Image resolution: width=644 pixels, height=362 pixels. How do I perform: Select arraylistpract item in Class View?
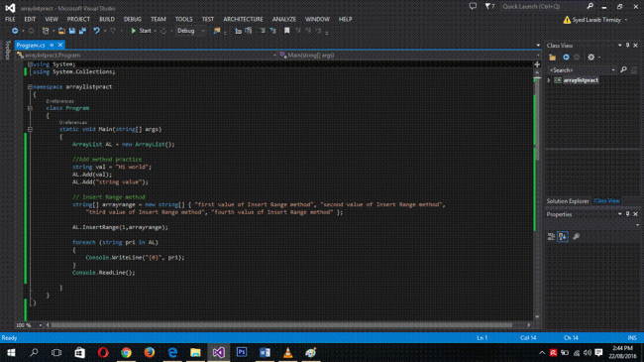click(581, 80)
